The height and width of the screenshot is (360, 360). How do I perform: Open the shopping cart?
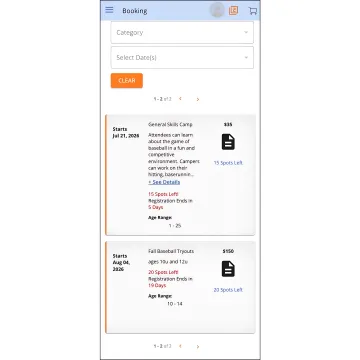(x=253, y=11)
